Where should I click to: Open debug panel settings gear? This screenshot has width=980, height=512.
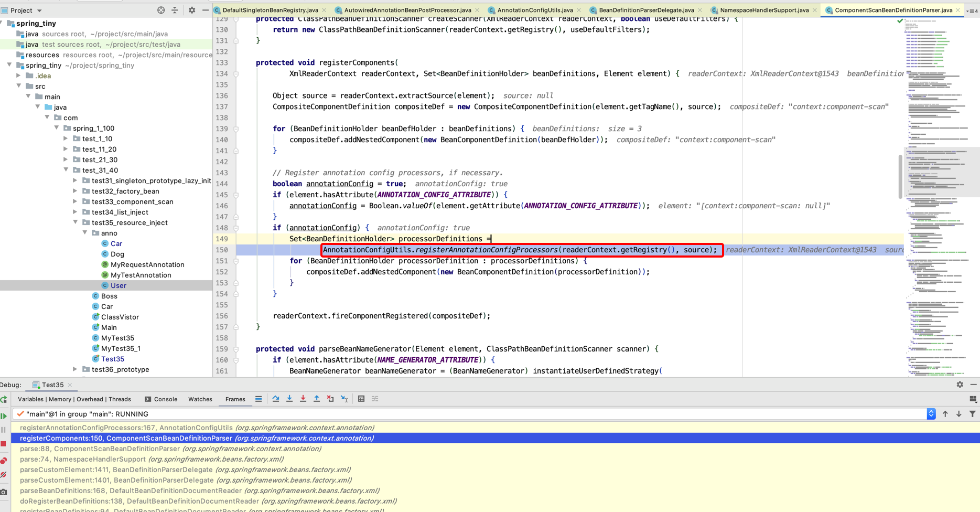(x=960, y=385)
